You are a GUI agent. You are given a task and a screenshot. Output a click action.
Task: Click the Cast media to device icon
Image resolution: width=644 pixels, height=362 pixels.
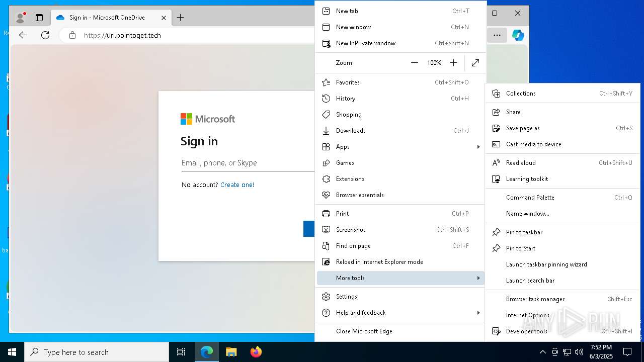click(496, 144)
